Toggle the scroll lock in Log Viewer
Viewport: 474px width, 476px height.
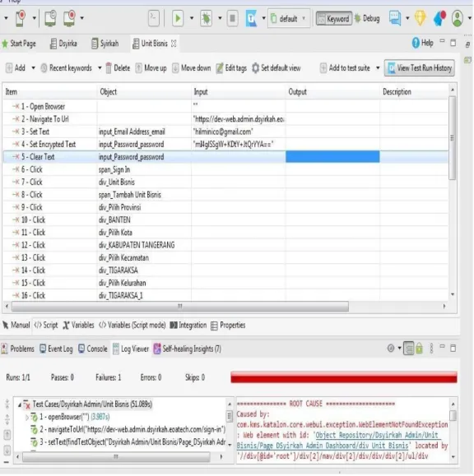coord(420,349)
